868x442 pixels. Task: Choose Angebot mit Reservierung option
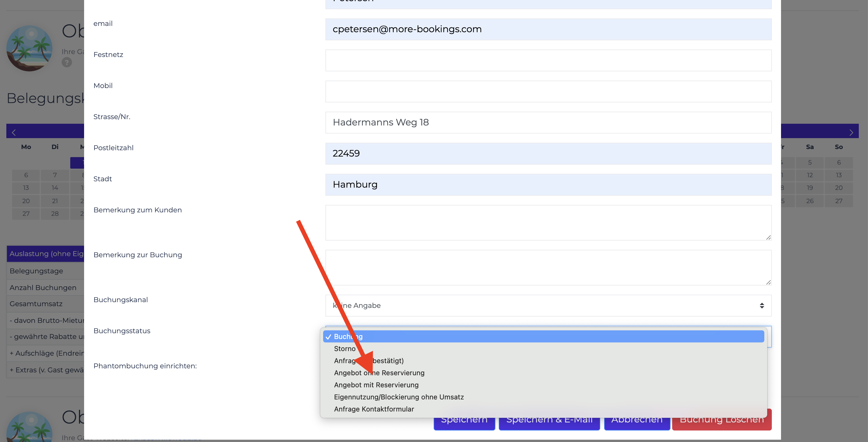coord(543,385)
